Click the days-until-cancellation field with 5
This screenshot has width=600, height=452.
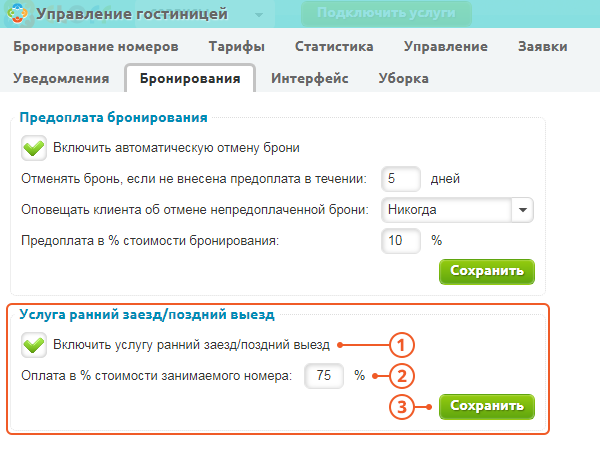coord(401,179)
